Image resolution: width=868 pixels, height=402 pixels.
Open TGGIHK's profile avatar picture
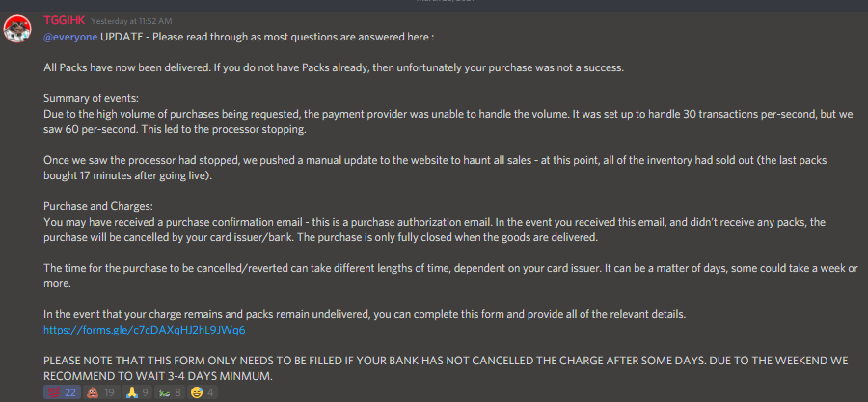17,29
